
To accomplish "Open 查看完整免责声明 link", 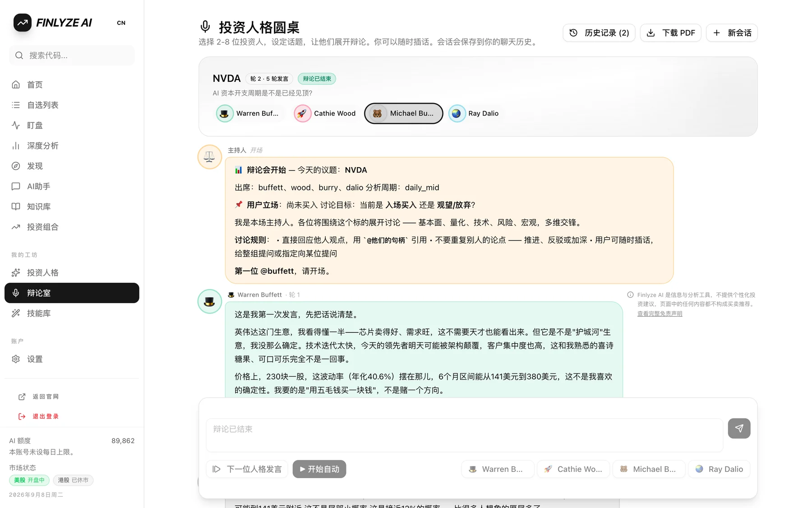I will (660, 313).
